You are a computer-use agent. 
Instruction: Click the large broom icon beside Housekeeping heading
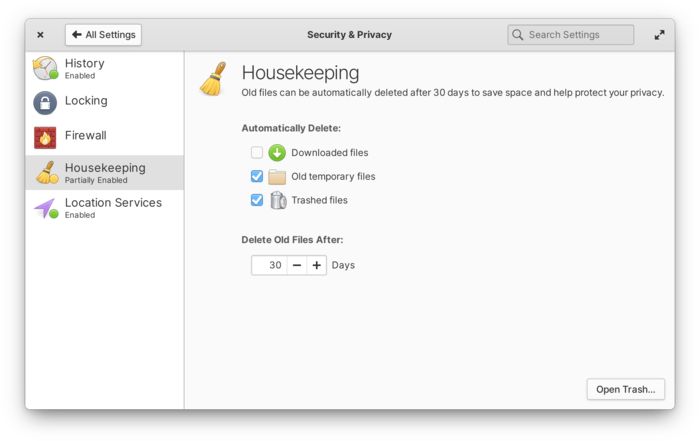tap(213, 79)
